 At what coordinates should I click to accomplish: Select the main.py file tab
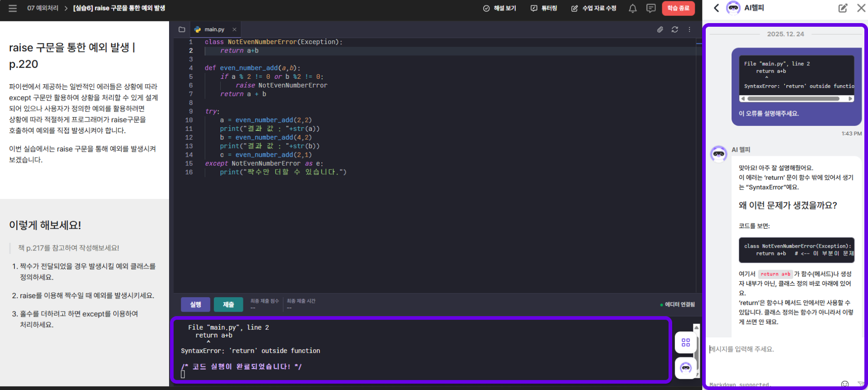tap(214, 29)
